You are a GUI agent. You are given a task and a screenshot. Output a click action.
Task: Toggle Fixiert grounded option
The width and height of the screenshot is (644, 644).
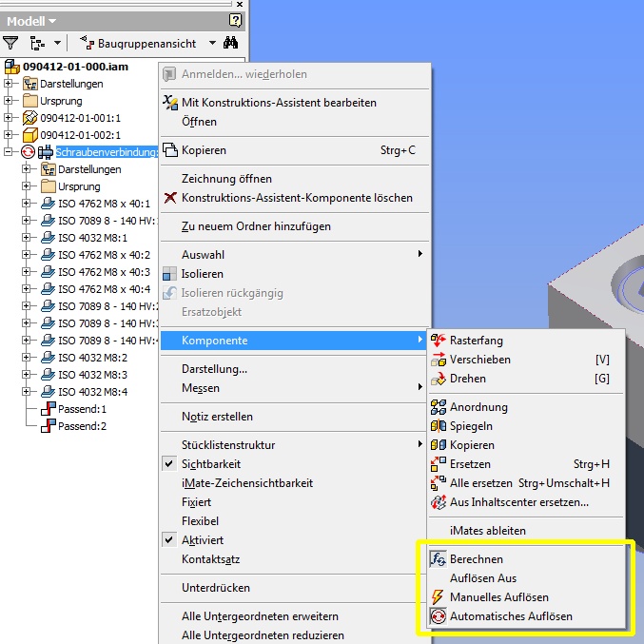point(196,502)
